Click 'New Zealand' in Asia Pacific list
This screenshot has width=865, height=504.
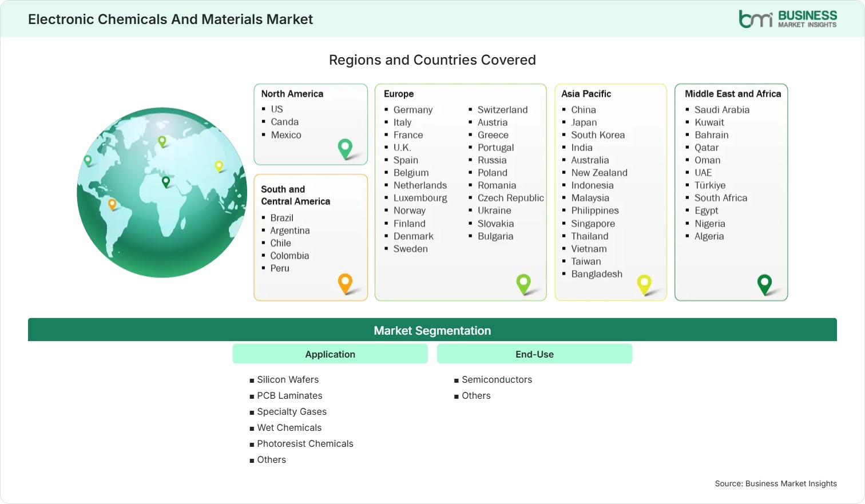[599, 173]
